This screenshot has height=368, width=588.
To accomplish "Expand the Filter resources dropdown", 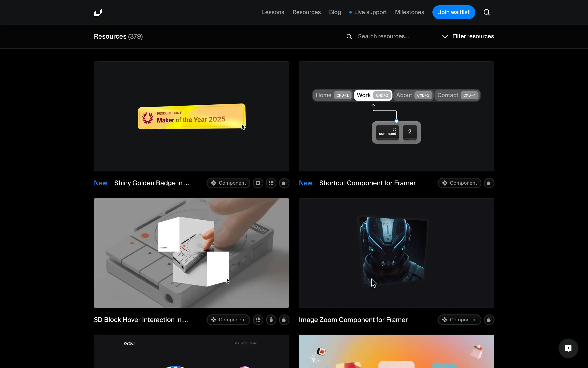I will (468, 37).
